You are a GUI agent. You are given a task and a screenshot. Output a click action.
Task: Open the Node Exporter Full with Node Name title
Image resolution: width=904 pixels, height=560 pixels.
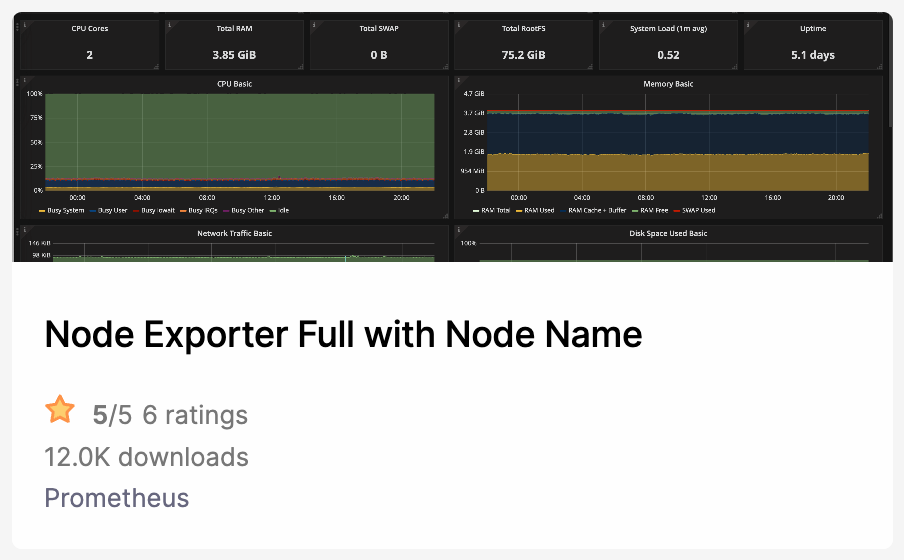343,335
